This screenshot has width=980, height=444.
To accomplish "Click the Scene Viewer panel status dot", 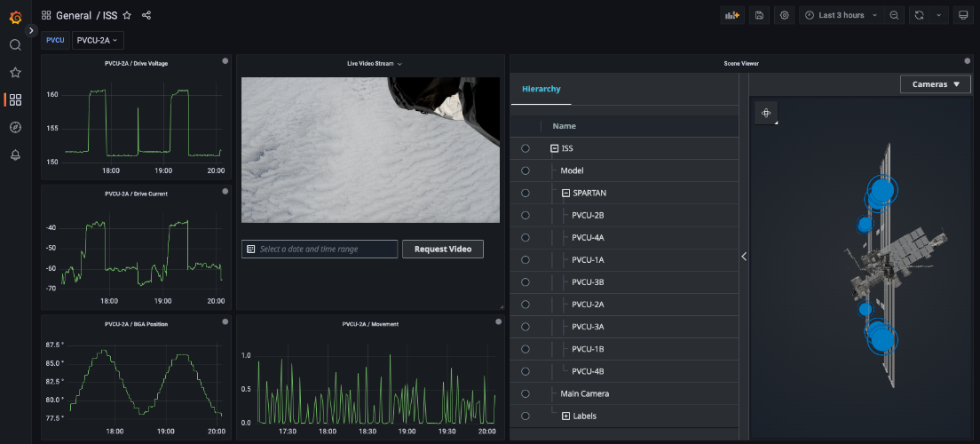I will (968, 60).
